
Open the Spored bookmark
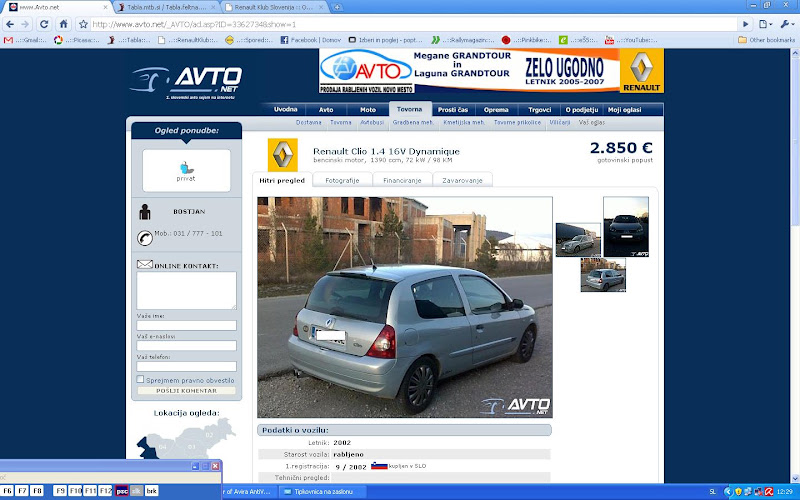(248, 40)
